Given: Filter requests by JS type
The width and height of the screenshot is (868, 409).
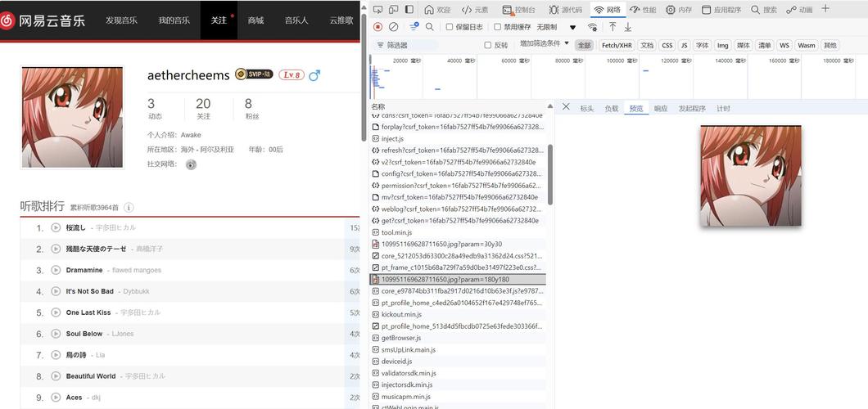Looking at the screenshot, I should [x=685, y=45].
